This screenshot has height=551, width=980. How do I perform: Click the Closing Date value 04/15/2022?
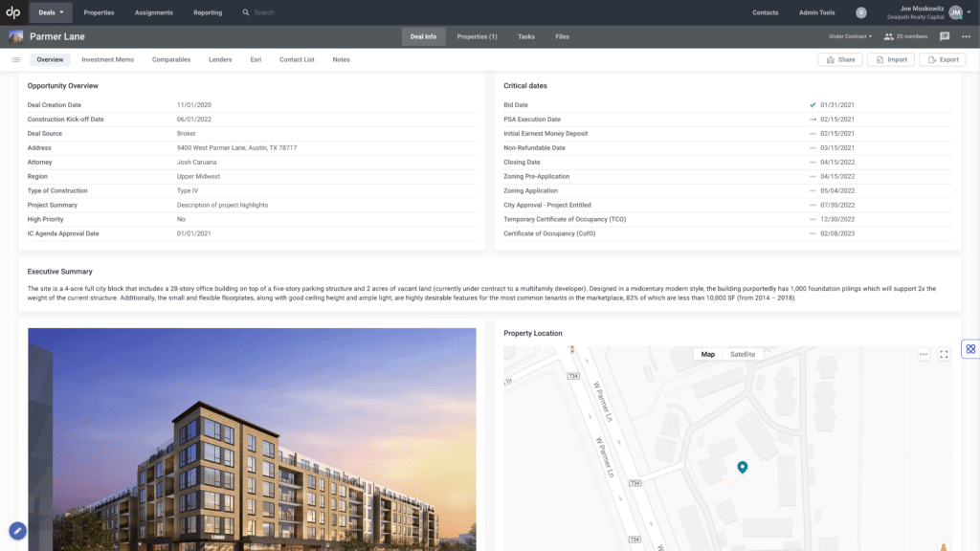tap(837, 163)
